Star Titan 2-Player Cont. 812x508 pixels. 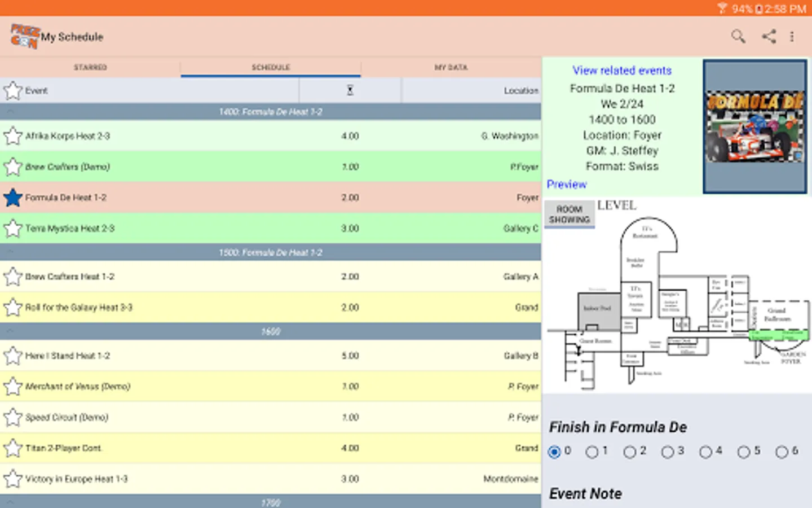12,448
